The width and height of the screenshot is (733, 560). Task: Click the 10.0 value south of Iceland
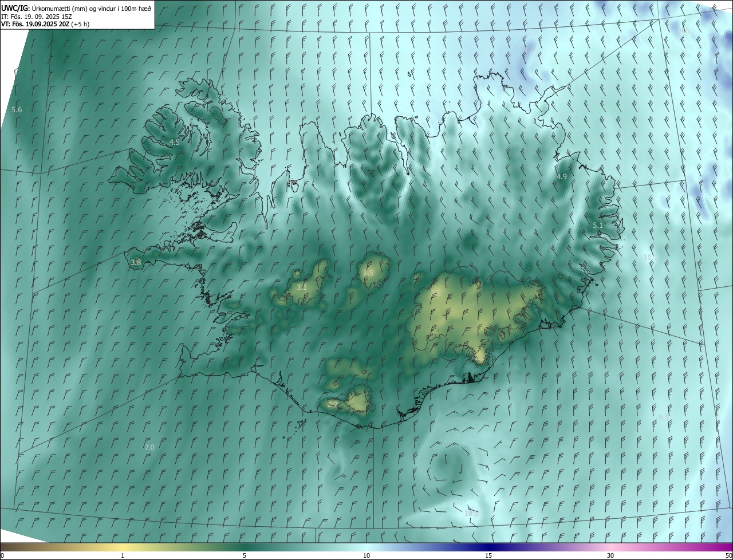(471, 514)
